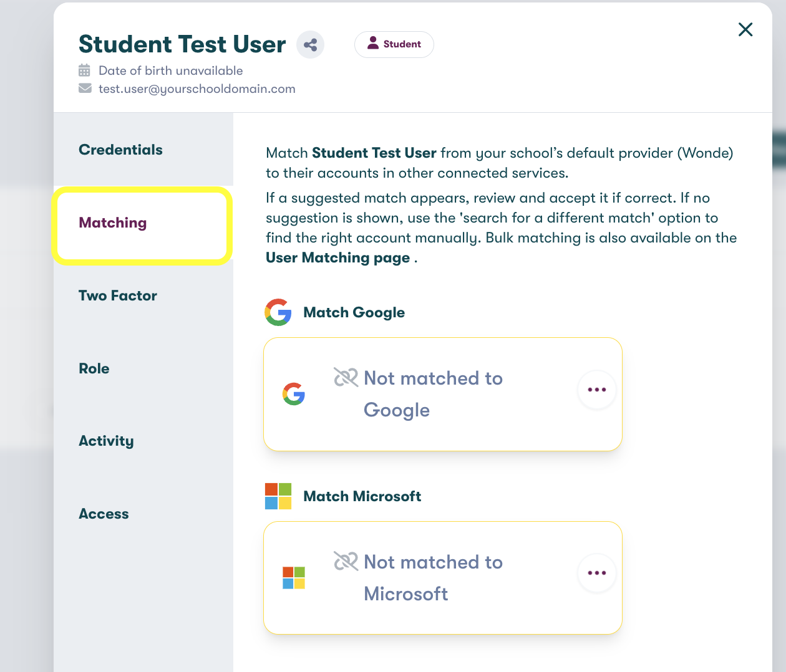786x672 pixels.
Task: Go to the Access tab
Action: point(104,514)
